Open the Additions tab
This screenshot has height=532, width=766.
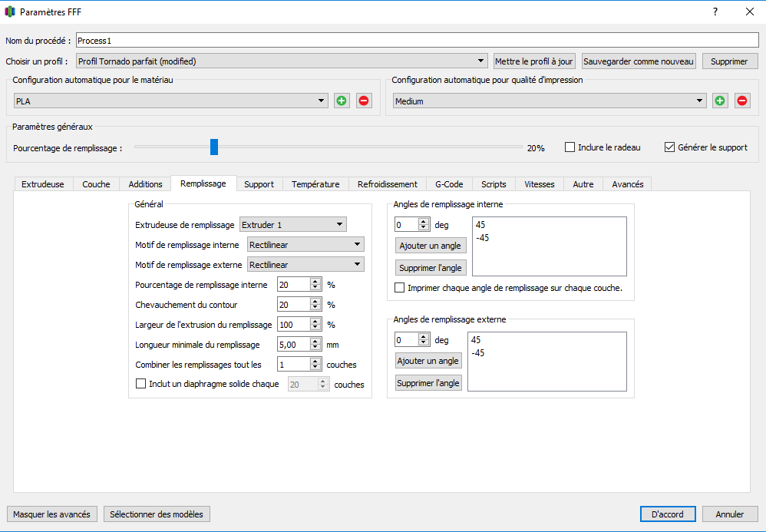(x=145, y=184)
